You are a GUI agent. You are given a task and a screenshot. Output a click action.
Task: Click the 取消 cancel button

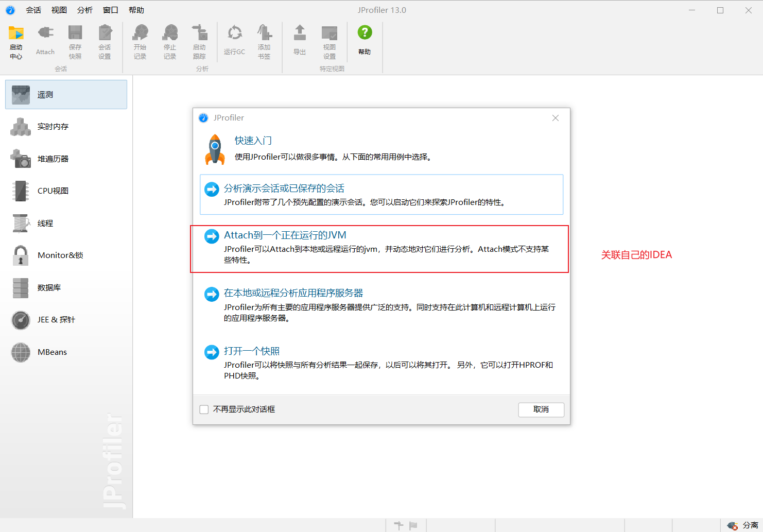[x=541, y=409]
